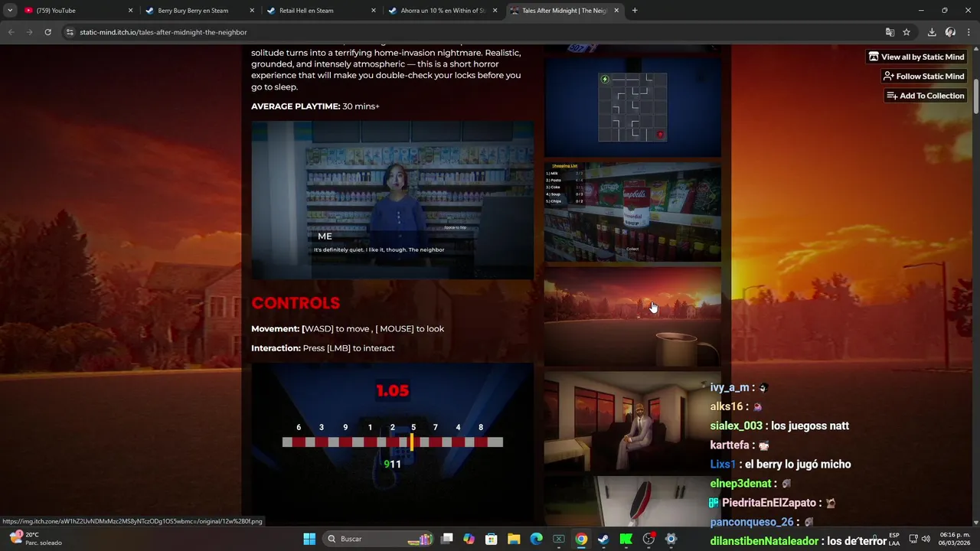
Task: Click the browser forward arrow
Action: pos(29,32)
